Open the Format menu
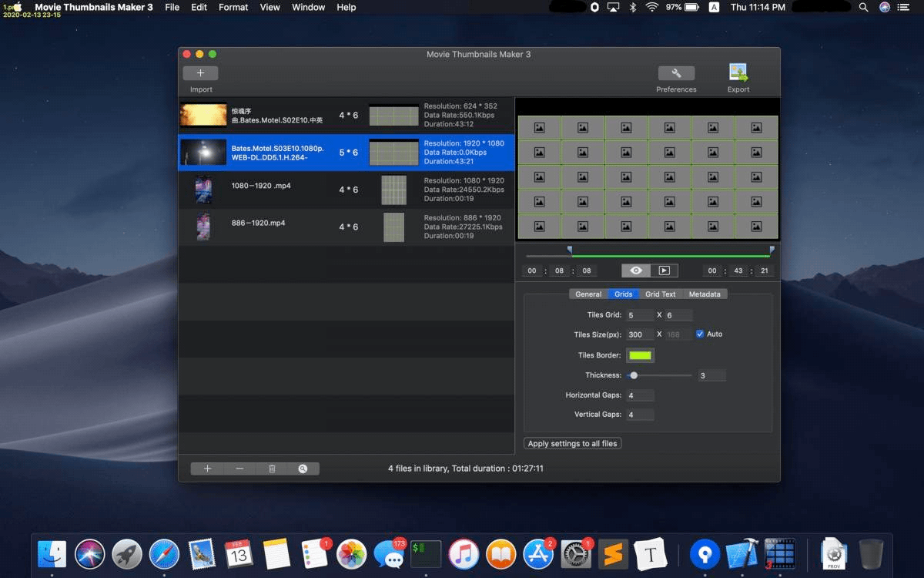The image size is (924, 578). 233,7
